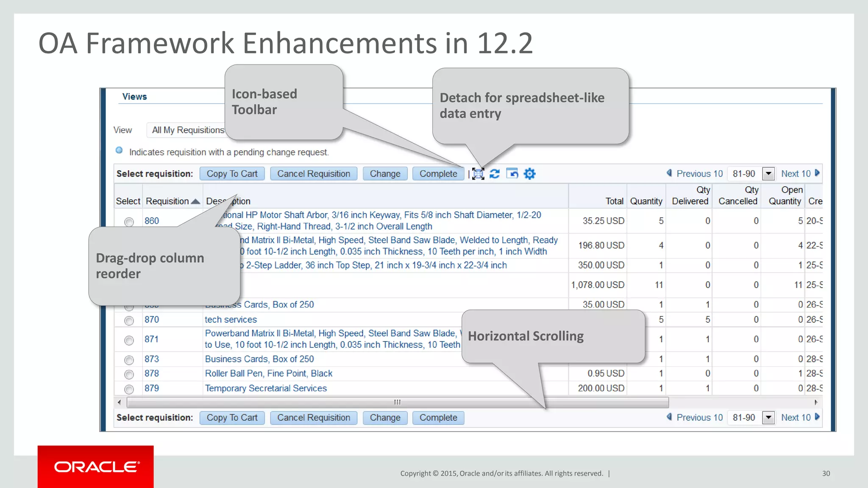Click the top Complete button
The height and width of the screenshot is (488, 868).
coord(438,174)
